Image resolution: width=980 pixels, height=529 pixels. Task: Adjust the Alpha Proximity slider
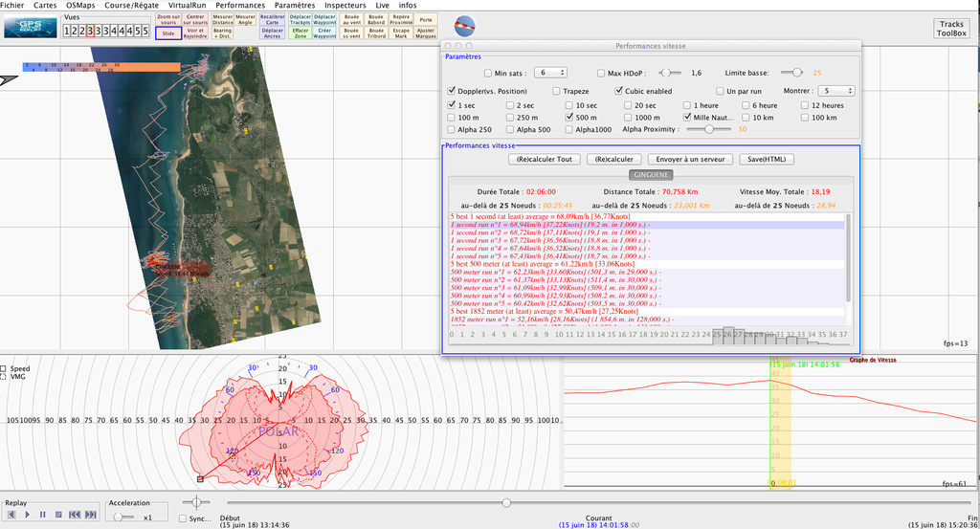coord(709,129)
